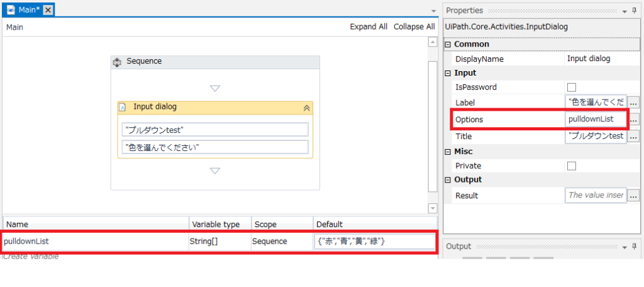Screen dimensions: 644x287
Task: Click Collapse All in designer
Action: [x=414, y=26]
